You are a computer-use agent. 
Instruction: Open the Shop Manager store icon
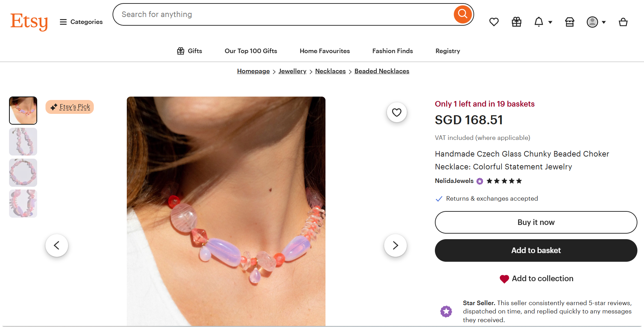point(569,22)
